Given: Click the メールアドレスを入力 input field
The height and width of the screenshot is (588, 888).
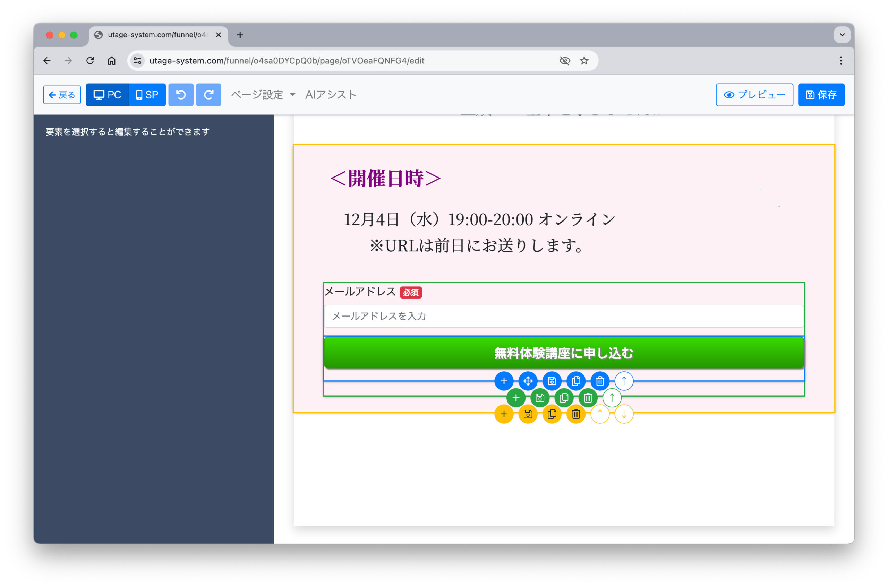Looking at the screenshot, I should pos(564,316).
